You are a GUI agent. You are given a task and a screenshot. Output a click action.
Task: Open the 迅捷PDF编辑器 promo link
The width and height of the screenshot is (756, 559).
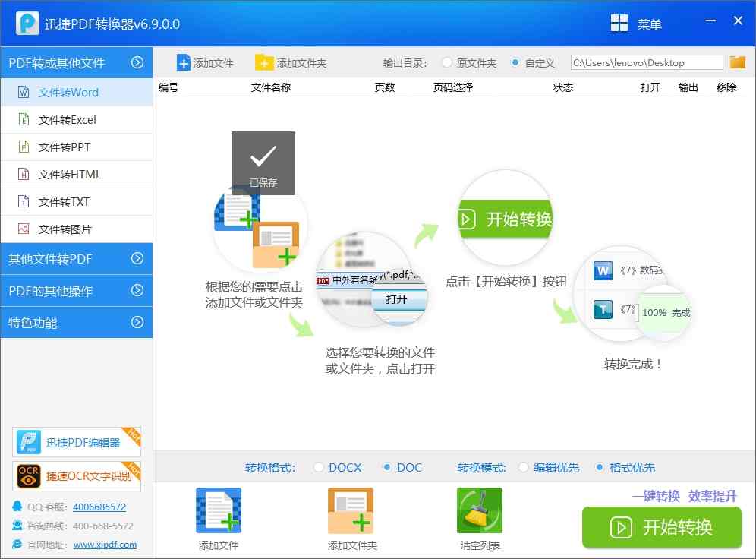(x=77, y=442)
